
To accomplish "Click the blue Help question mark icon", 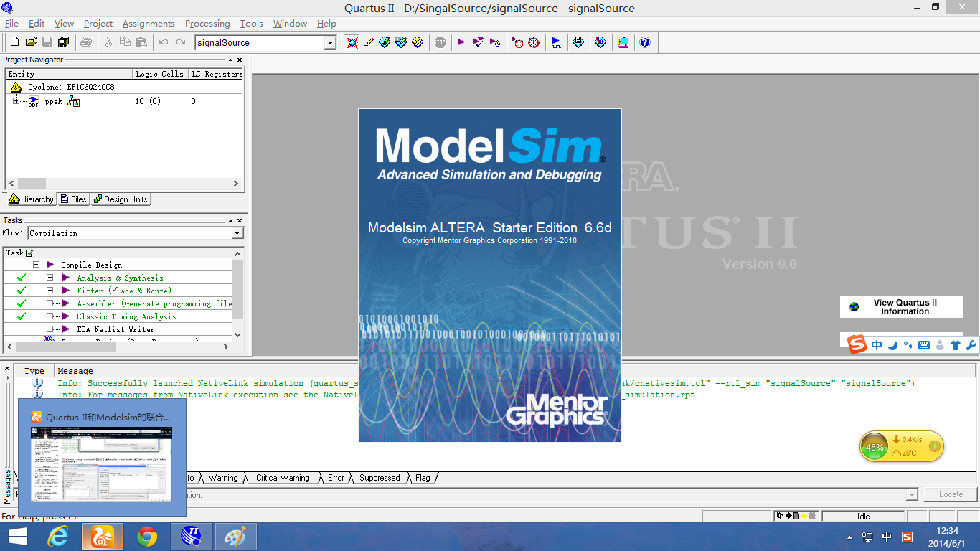I will pos(645,42).
